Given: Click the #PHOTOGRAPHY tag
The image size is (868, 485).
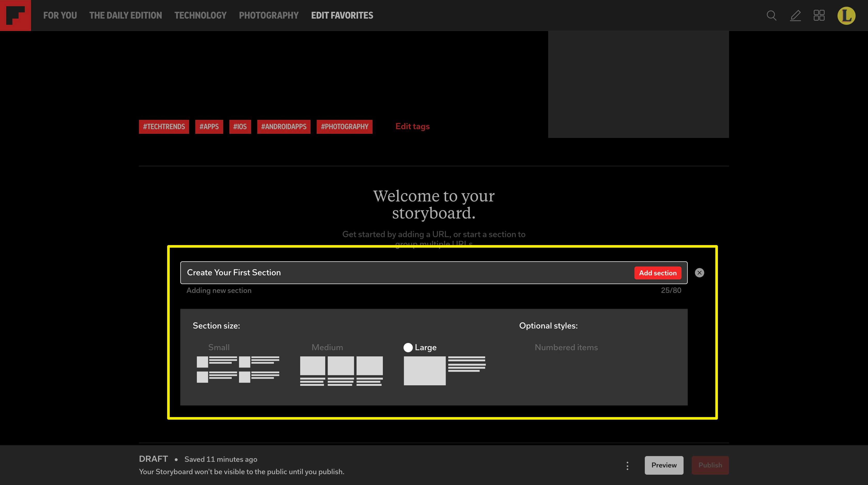Looking at the screenshot, I should 345,126.
